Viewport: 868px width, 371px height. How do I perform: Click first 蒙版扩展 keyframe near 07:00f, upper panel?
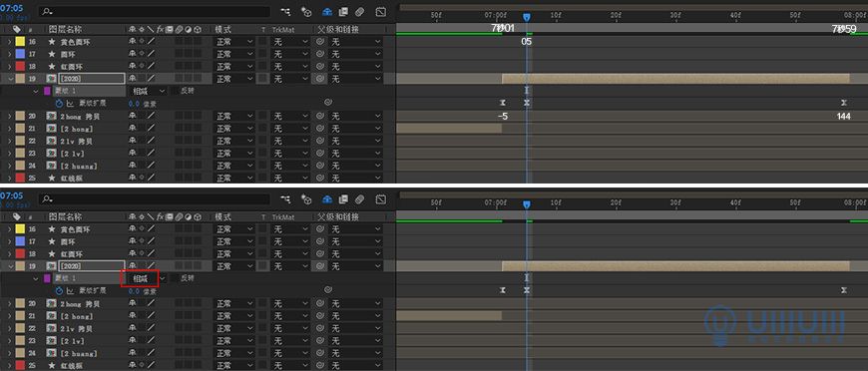[503, 103]
